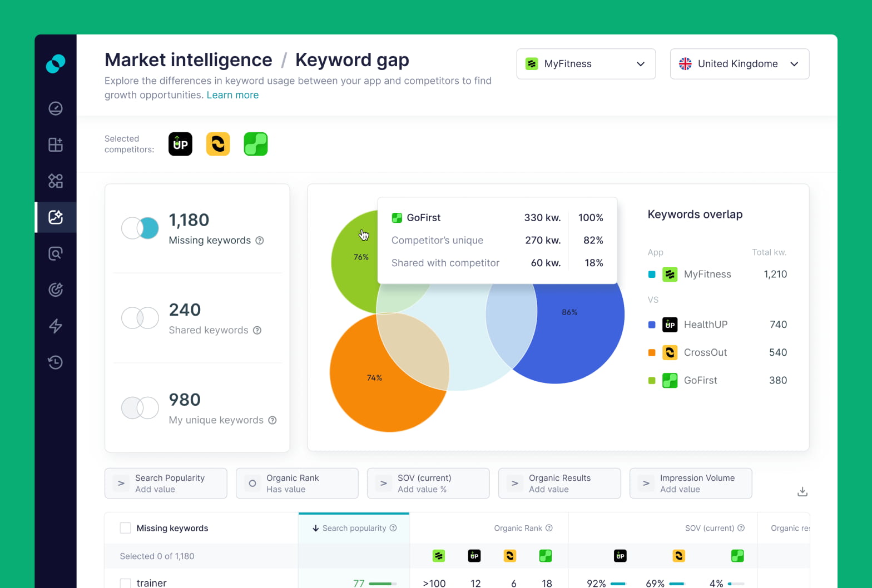Open the history clock sidebar icon
This screenshot has height=588, width=872.
pos(56,362)
